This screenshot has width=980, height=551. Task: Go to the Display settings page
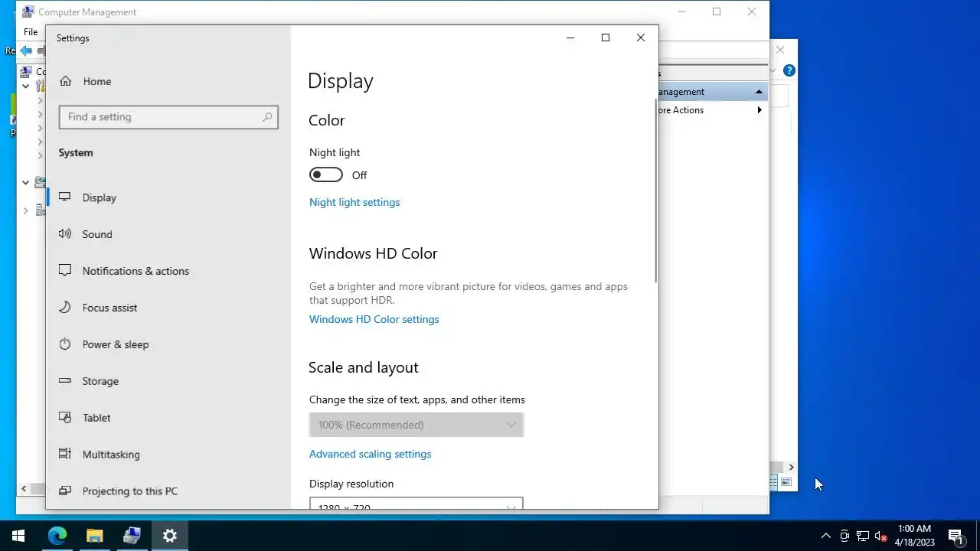pyautogui.click(x=168, y=197)
